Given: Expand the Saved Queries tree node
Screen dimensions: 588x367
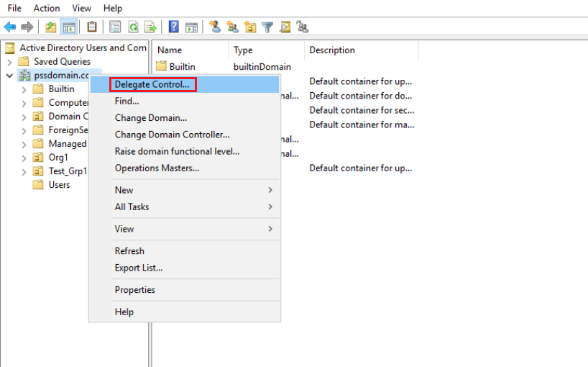Looking at the screenshot, I should 10,62.
